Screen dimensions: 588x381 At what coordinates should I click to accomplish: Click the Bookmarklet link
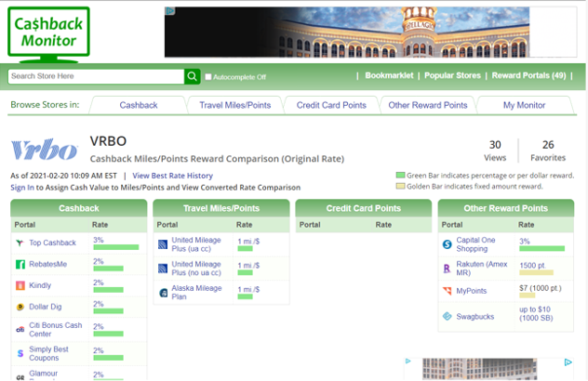click(x=389, y=76)
